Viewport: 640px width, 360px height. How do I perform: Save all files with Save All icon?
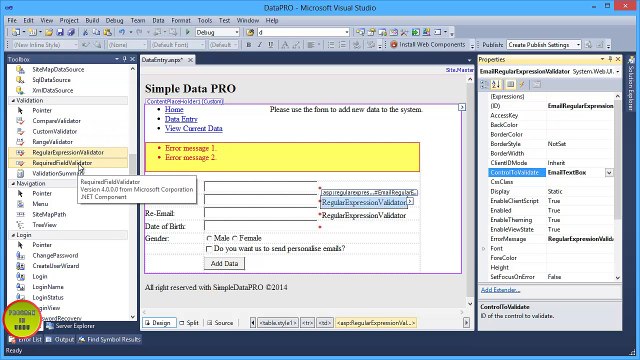point(71,32)
